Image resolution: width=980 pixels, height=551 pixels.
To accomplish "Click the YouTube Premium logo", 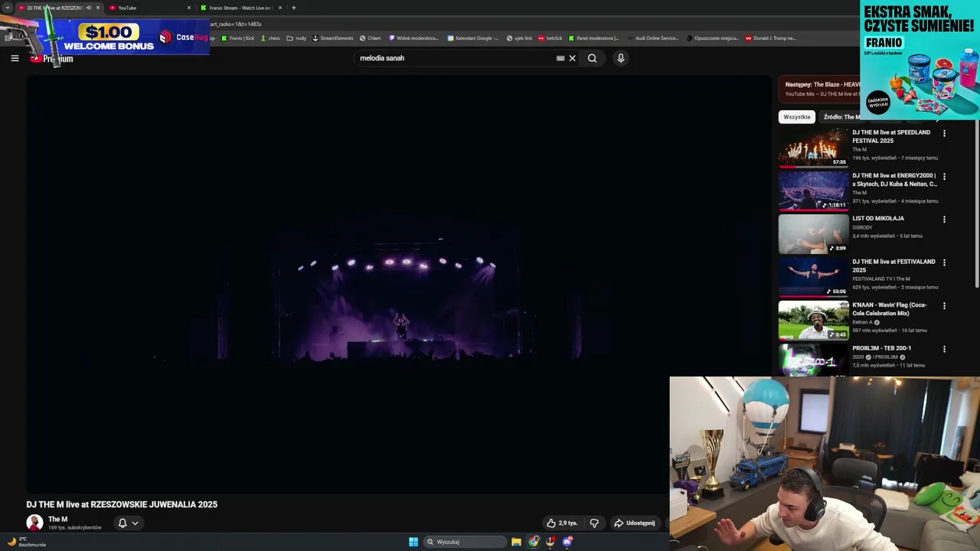I will click(x=52, y=59).
